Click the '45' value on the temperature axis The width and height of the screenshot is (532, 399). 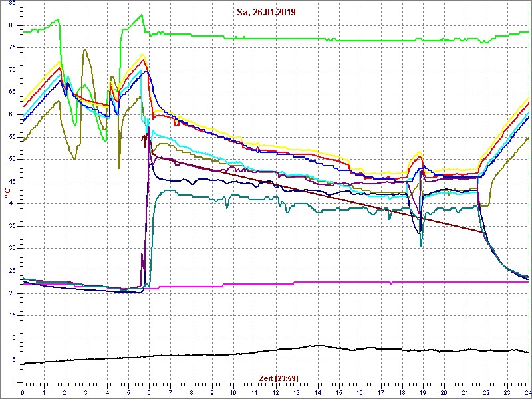(x=12, y=182)
